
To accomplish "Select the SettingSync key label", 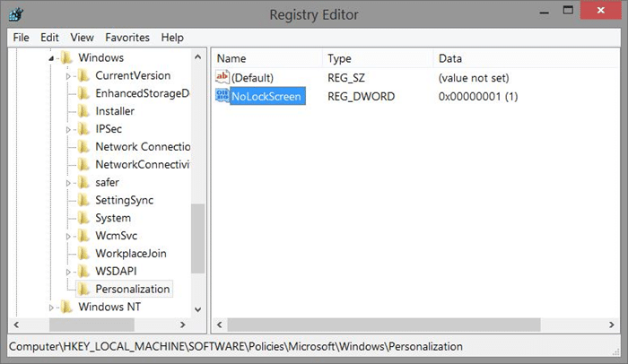I will coord(124,200).
